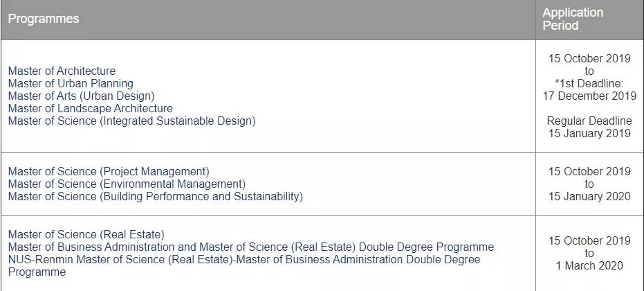Open MBA and MSc Real Estate Double Degree
644x291 pixels.
pyautogui.click(x=251, y=247)
